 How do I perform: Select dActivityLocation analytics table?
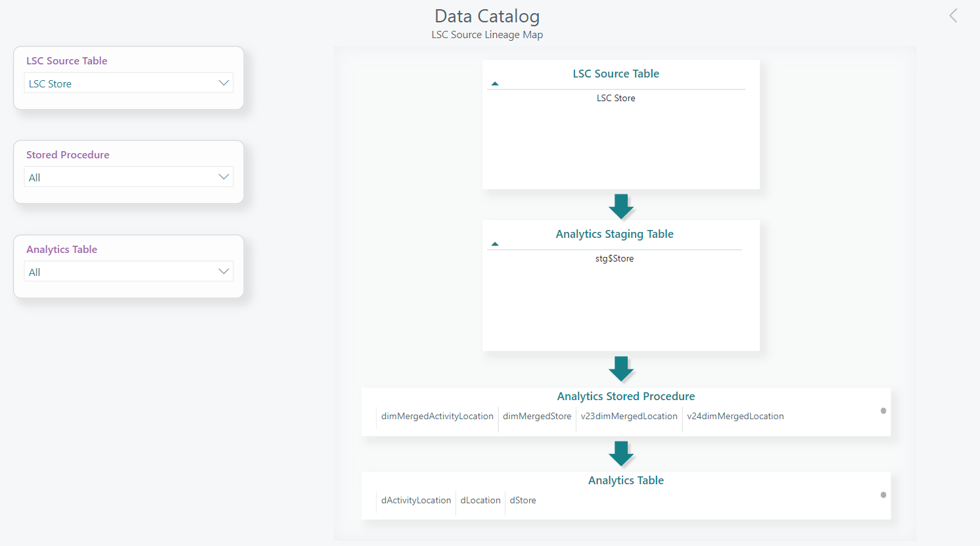point(416,501)
